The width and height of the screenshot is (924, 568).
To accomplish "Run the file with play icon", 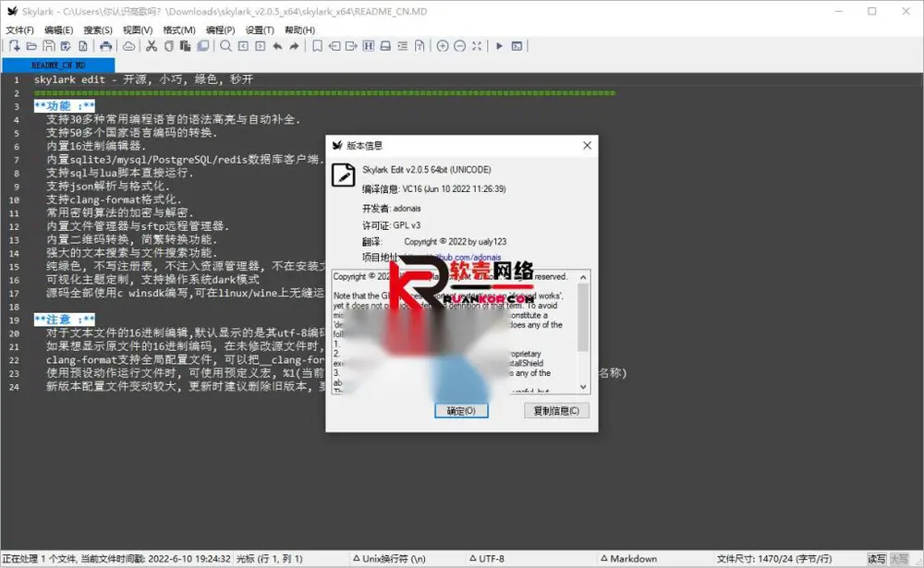I will click(499, 46).
